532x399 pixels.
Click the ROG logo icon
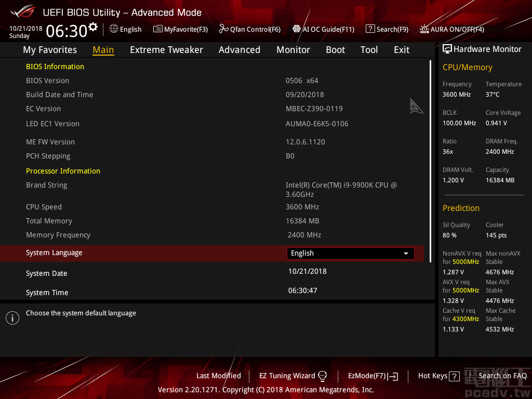click(22, 11)
